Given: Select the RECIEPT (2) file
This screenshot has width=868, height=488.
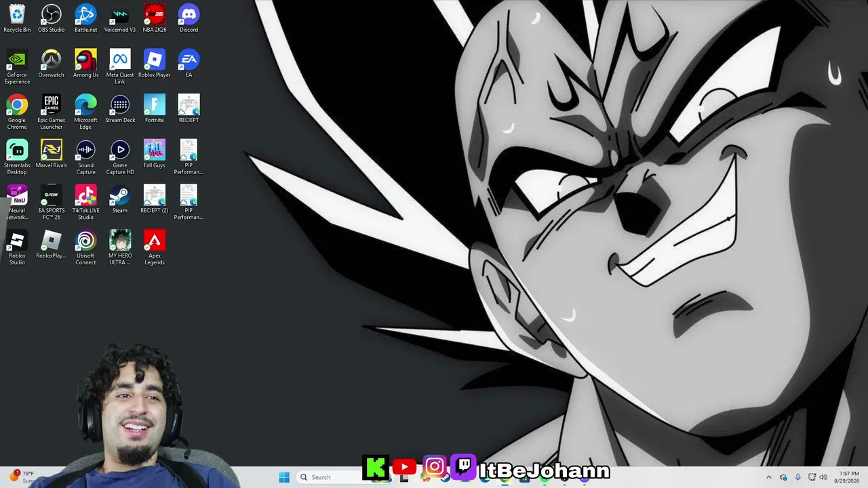Looking at the screenshot, I should (x=155, y=199).
